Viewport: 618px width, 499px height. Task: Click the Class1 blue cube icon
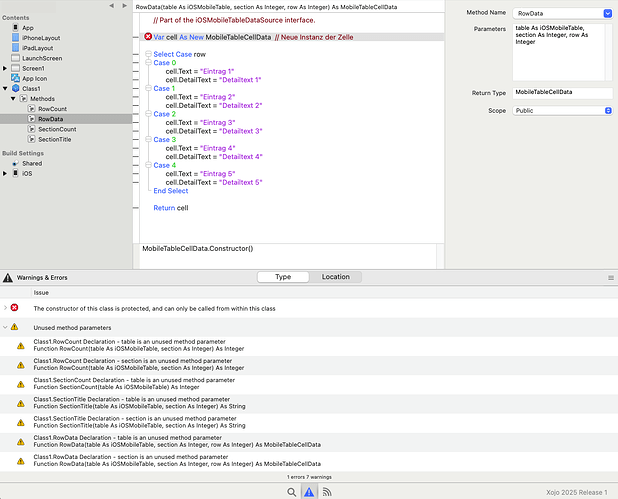click(15, 88)
